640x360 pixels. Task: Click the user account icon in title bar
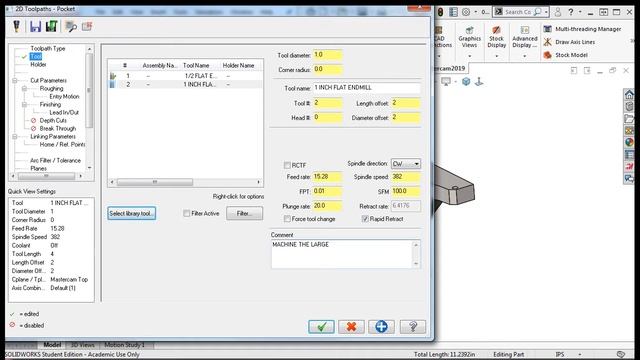pos(558,12)
